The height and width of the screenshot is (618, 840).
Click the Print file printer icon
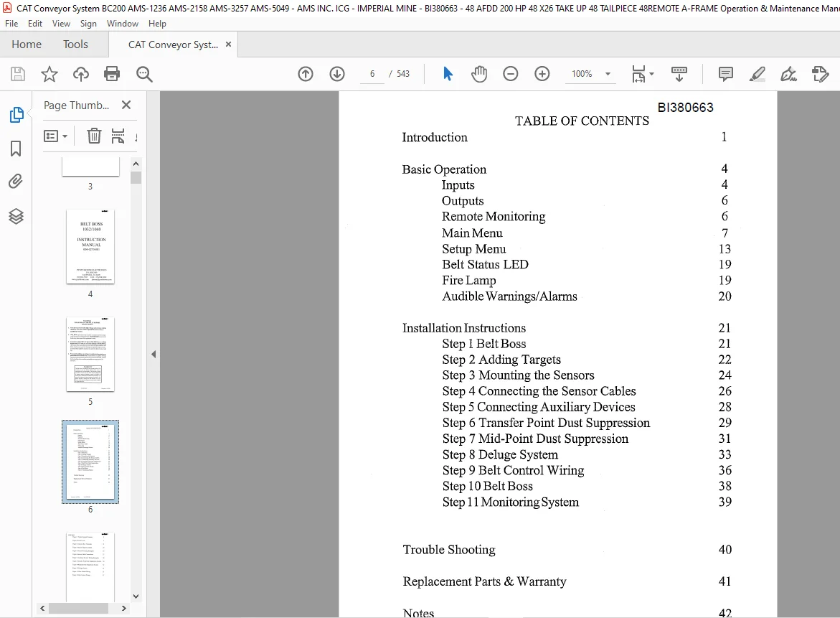pos(112,74)
